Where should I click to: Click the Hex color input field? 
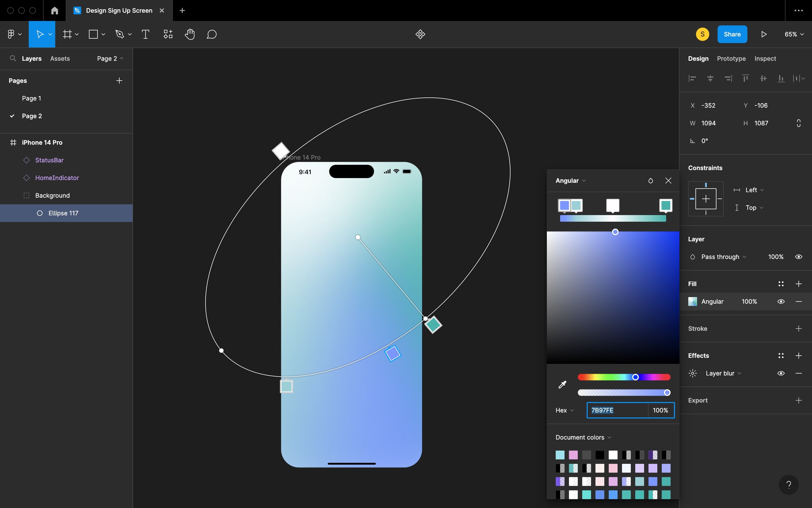(617, 410)
